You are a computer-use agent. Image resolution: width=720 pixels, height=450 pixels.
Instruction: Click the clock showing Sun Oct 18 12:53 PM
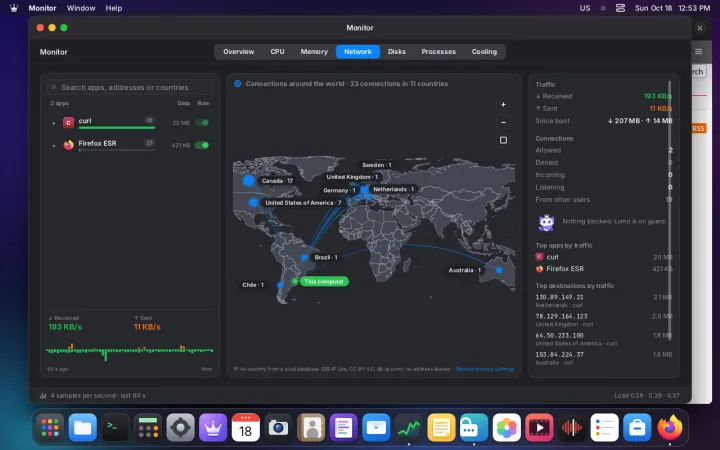(x=672, y=8)
